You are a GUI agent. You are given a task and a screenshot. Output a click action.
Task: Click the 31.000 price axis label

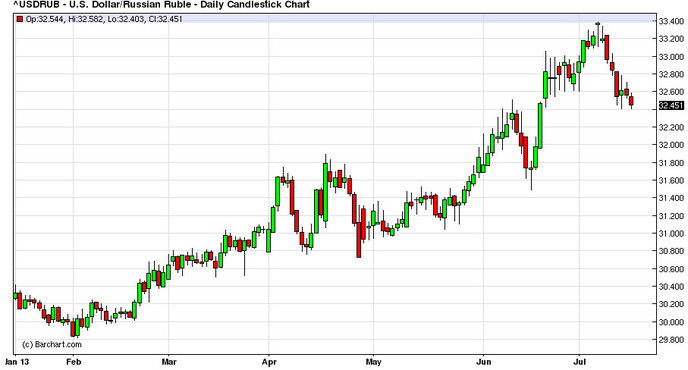pos(671,233)
